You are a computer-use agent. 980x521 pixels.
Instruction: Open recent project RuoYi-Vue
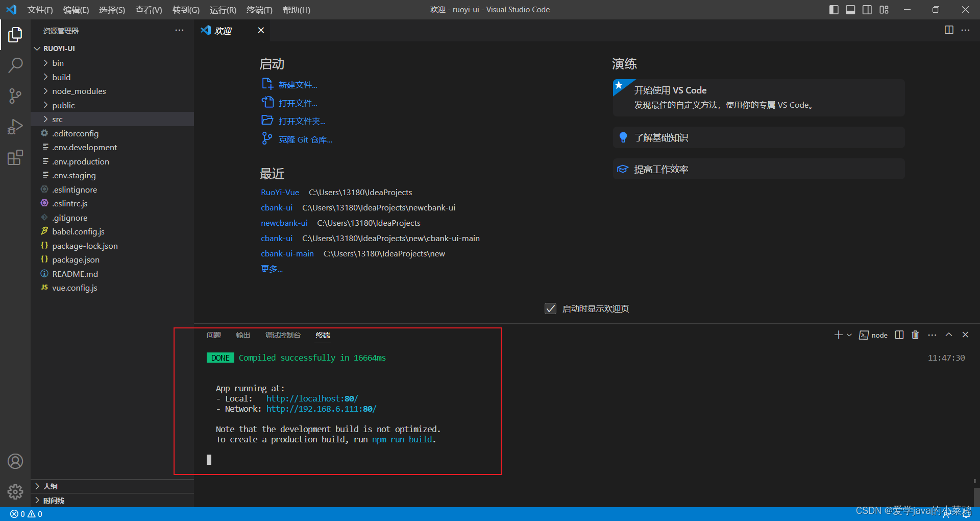[280, 192]
